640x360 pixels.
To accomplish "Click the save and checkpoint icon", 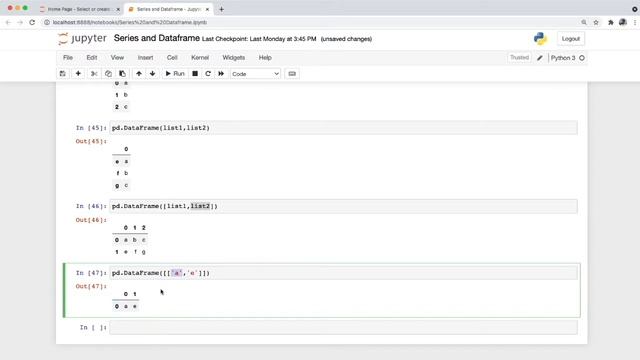I will pyautogui.click(x=62, y=74).
